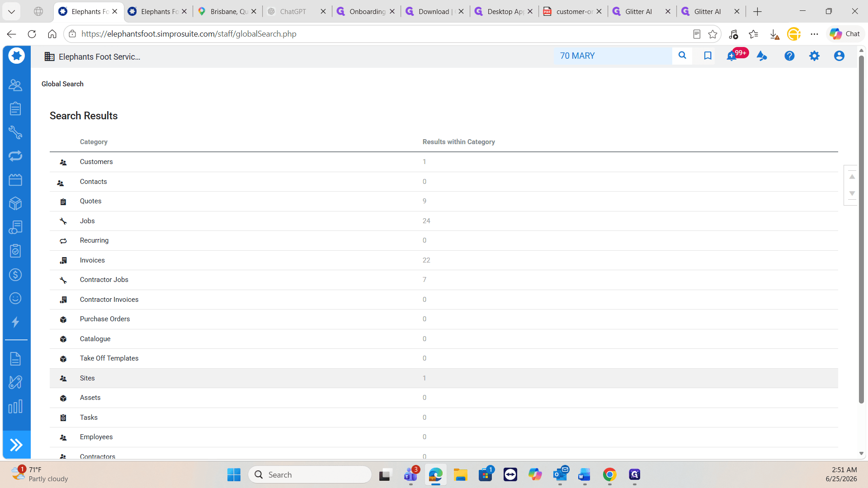The width and height of the screenshot is (868, 488).
Task: Open the dollar-sign Payments sidebar icon
Action: (x=15, y=275)
